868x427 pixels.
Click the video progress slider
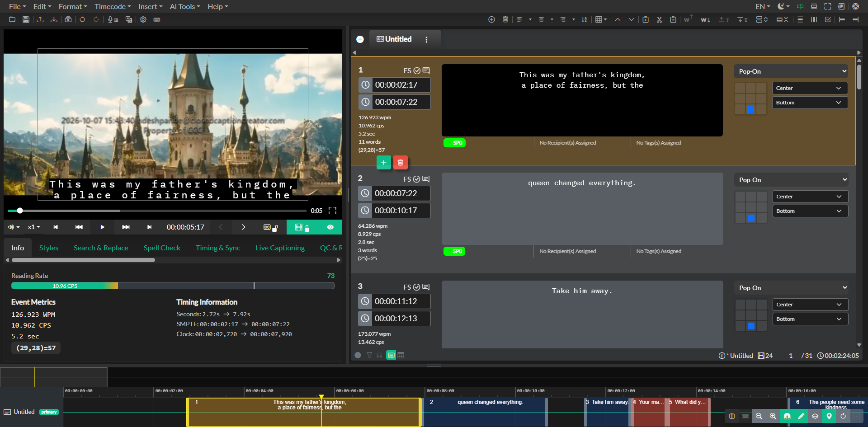tap(157, 211)
